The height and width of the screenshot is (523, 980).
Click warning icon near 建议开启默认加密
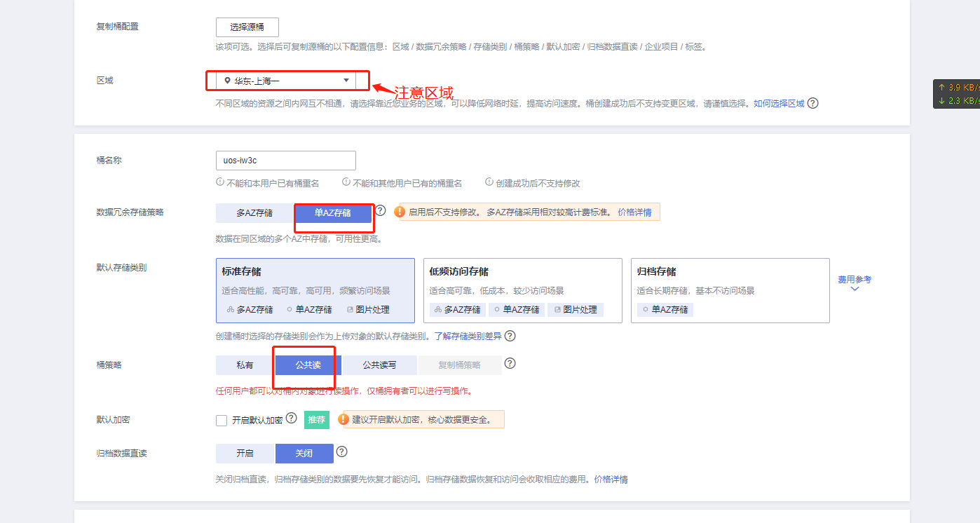(343, 419)
